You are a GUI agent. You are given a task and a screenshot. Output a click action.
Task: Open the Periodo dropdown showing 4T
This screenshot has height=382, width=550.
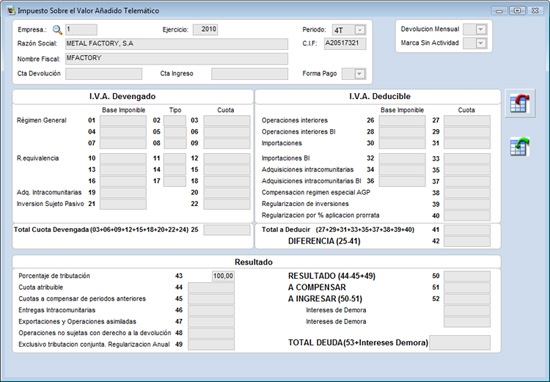pos(360,30)
